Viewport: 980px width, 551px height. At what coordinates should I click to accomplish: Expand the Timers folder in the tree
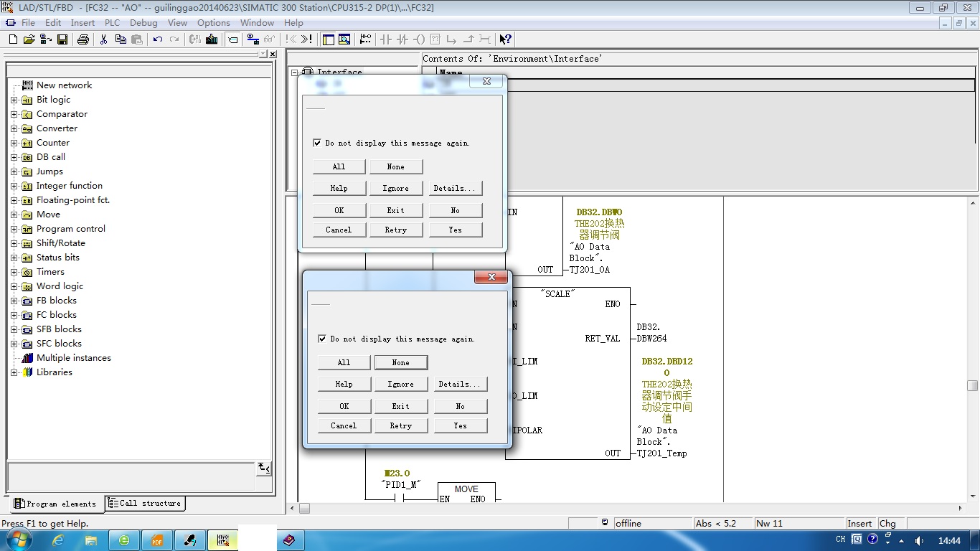click(x=14, y=272)
